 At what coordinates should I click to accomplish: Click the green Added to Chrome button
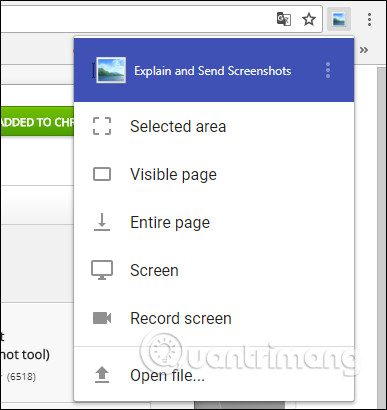pyautogui.click(x=37, y=121)
